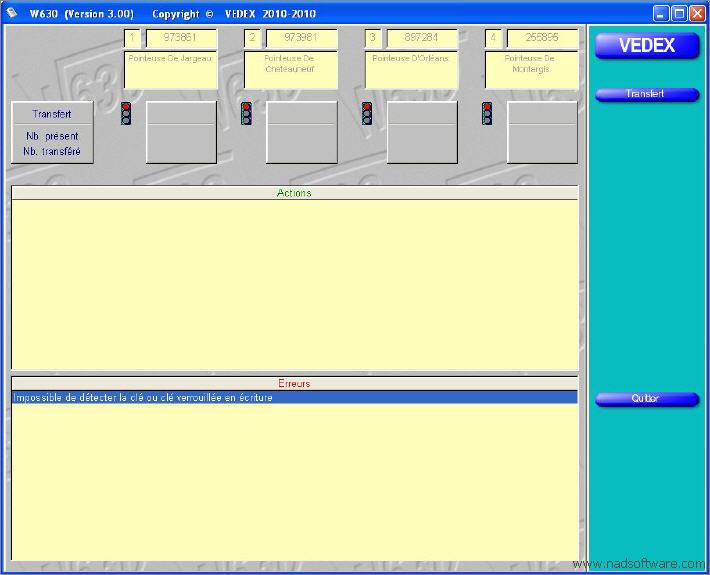Click the counter box under code 897284
This screenshot has width=710, height=575.
tap(422, 132)
